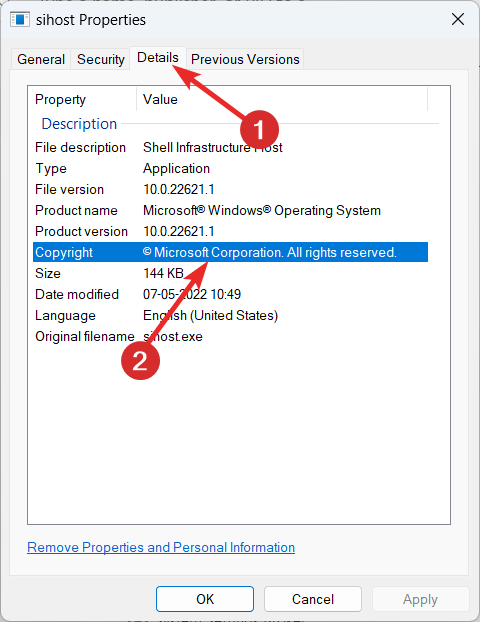Select the Description group heading
Screen dimensions: 480x622
(79, 124)
